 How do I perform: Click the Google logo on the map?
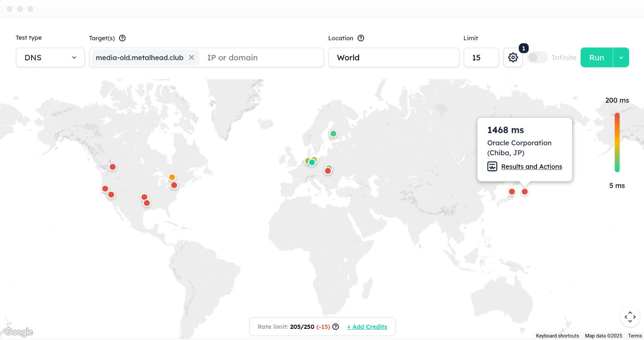coord(18,332)
